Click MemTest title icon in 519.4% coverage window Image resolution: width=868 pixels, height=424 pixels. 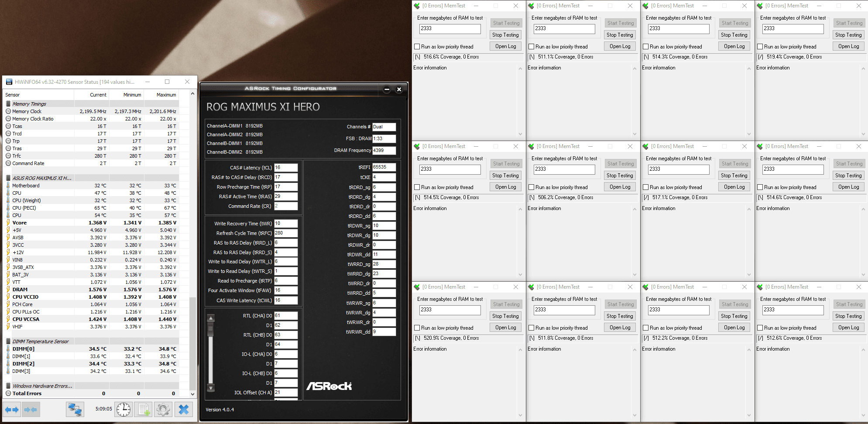point(760,6)
